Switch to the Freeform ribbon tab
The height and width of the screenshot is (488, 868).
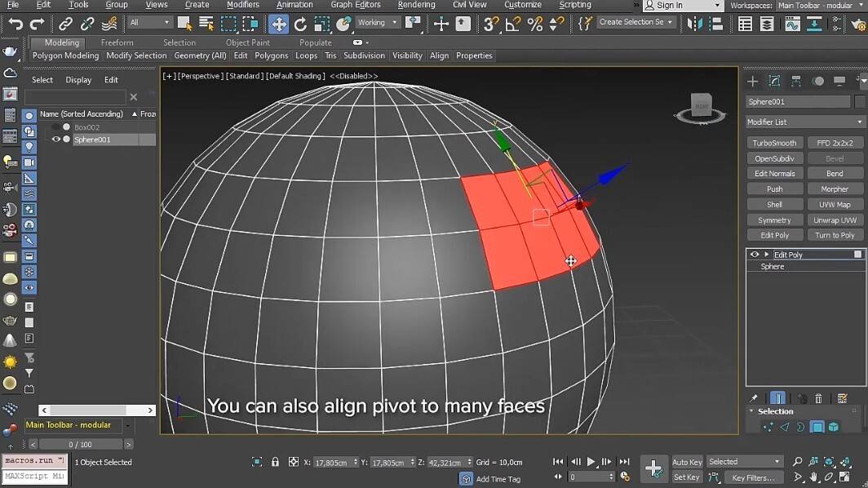[117, 42]
